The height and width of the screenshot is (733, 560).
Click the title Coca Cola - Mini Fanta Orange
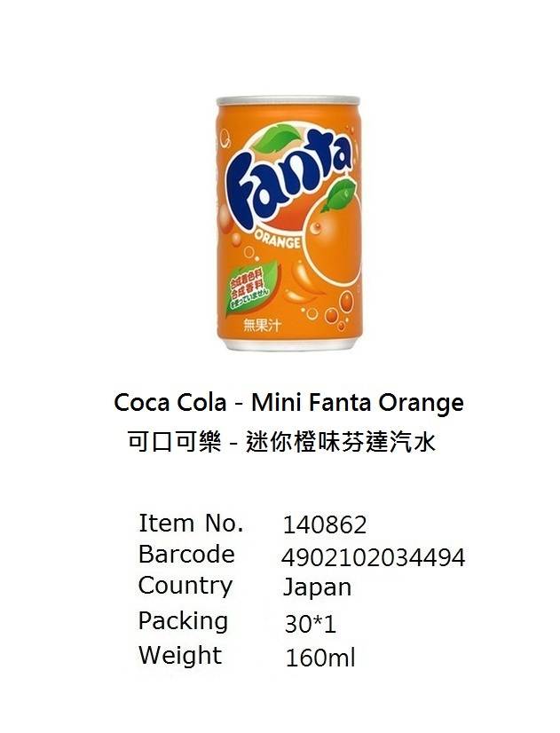[x=289, y=403]
